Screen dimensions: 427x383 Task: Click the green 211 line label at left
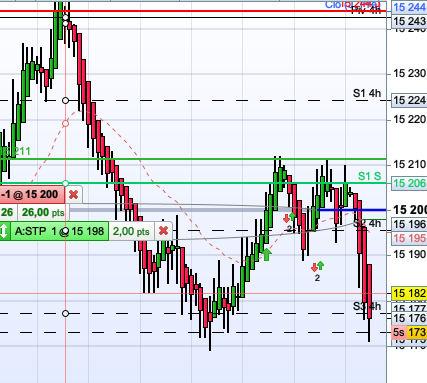[15, 151]
